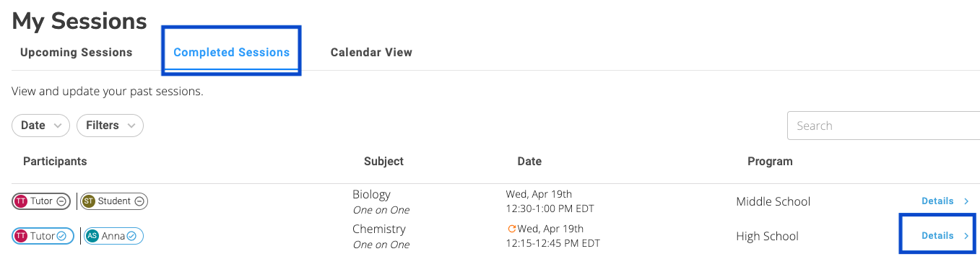Viewport: 980px width, 272px height.
Task: Click checkmark status icon on Anna chip
Action: (131, 236)
